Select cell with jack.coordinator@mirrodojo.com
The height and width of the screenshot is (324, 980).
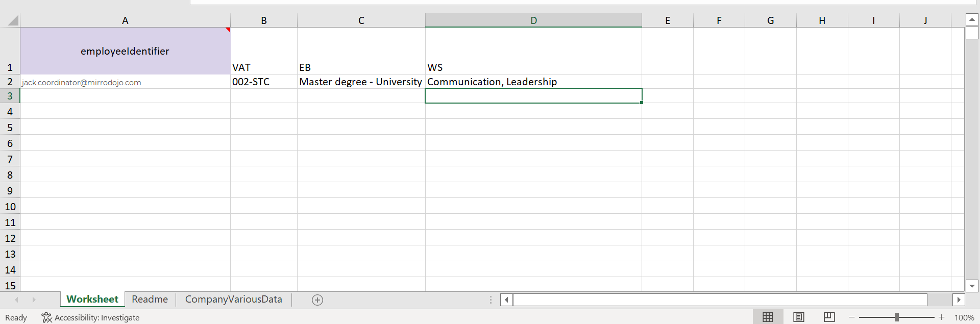[x=125, y=82]
